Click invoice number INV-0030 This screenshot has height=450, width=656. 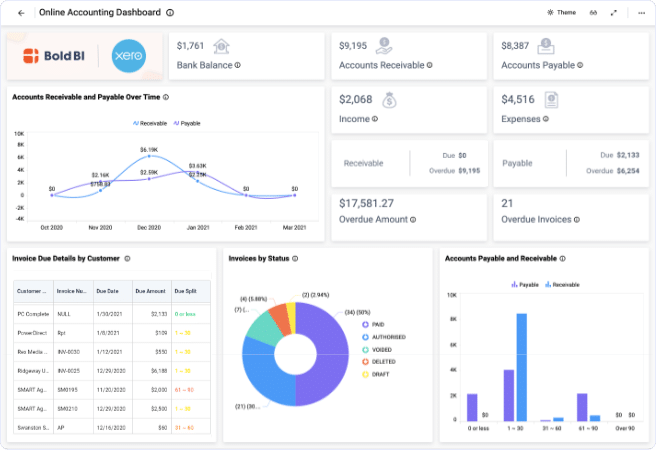[x=69, y=352]
